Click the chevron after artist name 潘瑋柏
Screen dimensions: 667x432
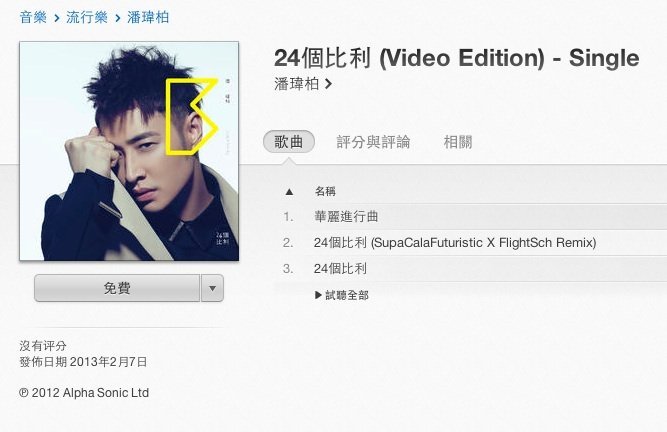pyautogui.click(x=328, y=84)
